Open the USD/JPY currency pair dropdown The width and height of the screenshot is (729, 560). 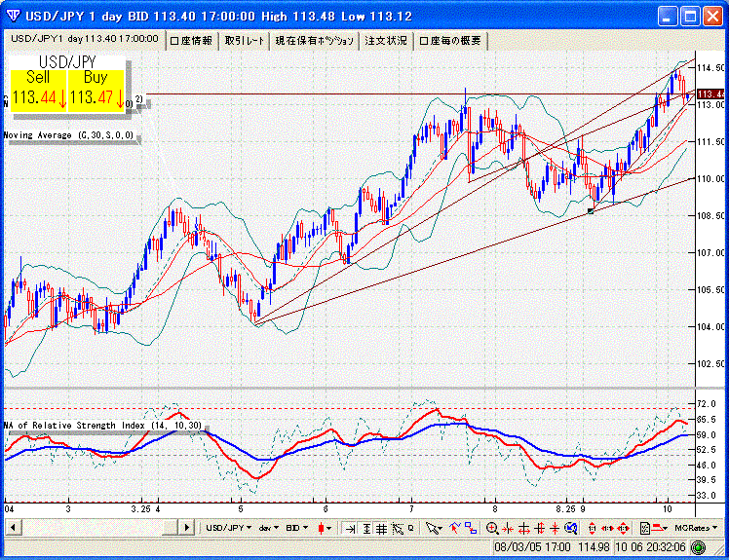point(227,528)
